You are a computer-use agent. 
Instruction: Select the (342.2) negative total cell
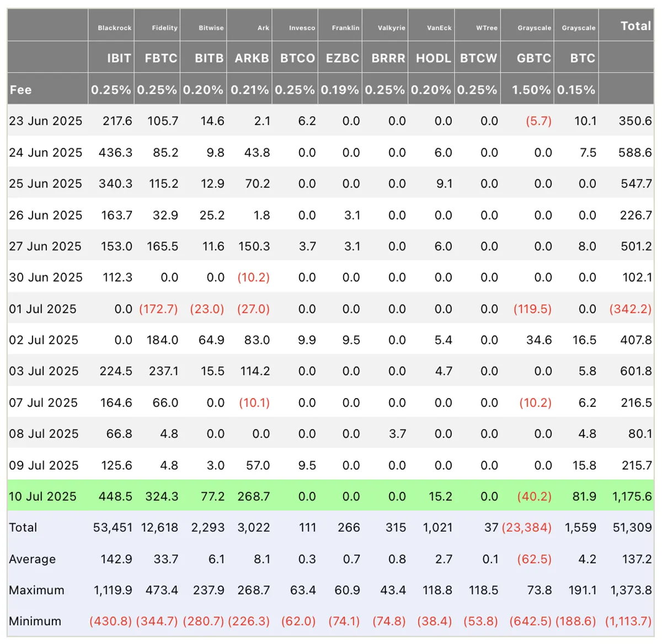coord(631,309)
